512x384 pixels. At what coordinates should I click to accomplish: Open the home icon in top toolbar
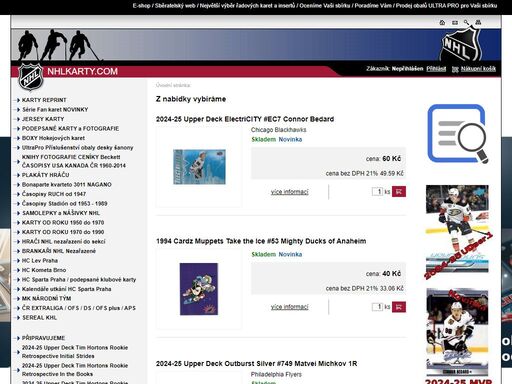[442, 22]
